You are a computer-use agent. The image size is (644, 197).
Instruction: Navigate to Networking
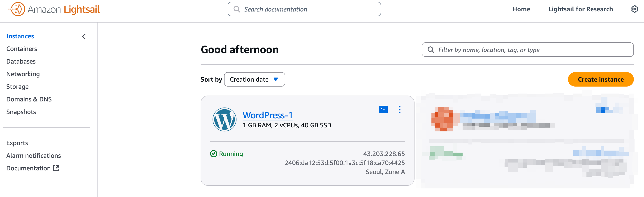[23, 74]
